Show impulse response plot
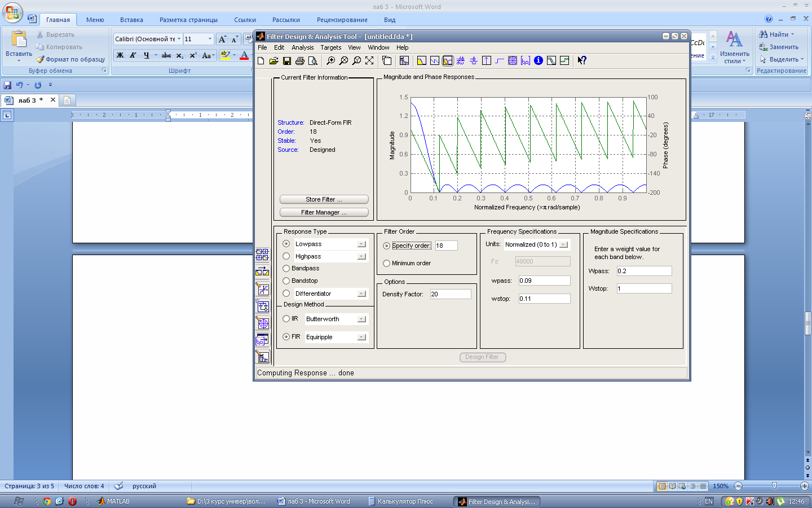 (487, 60)
